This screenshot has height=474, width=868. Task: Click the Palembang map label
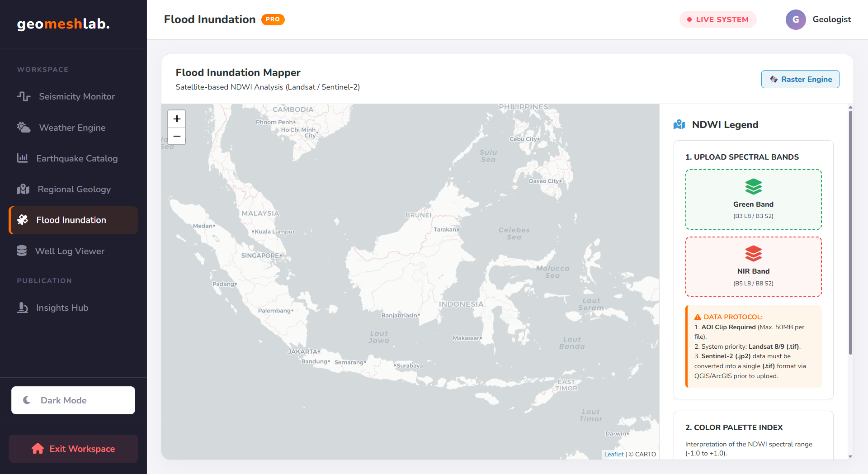click(x=274, y=311)
